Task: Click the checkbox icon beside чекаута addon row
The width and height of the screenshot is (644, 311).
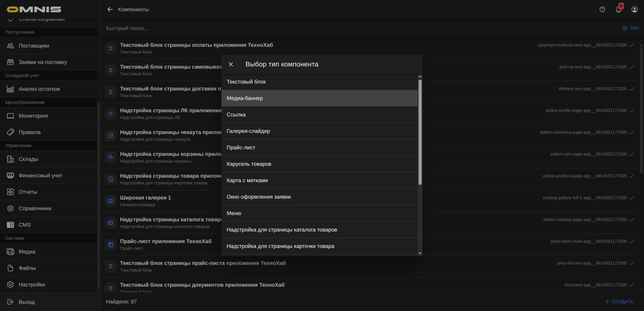Action: click(110, 134)
